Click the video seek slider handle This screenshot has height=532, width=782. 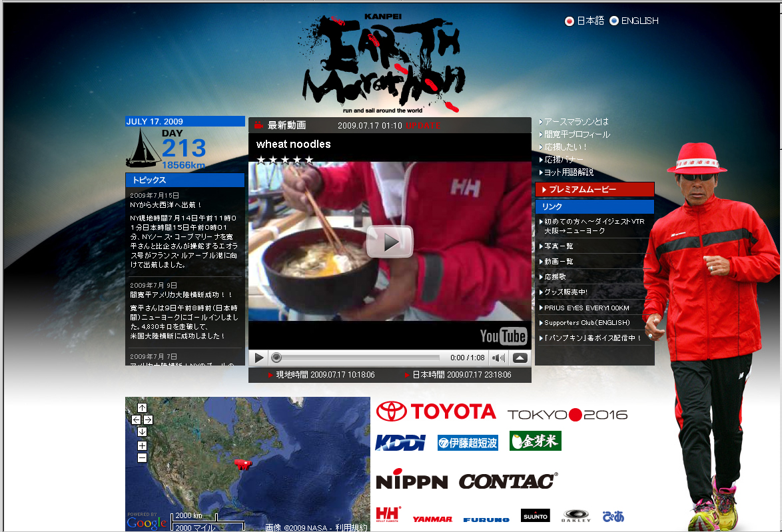click(276, 358)
